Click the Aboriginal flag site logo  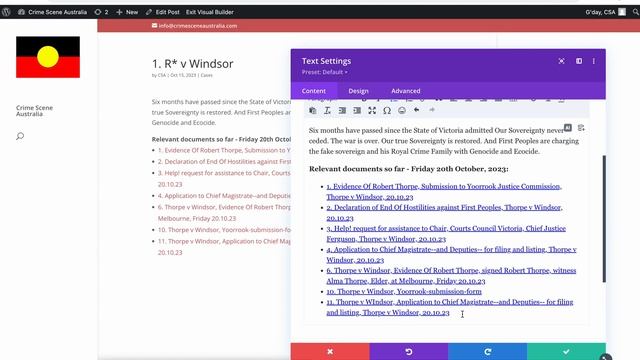(x=48, y=57)
